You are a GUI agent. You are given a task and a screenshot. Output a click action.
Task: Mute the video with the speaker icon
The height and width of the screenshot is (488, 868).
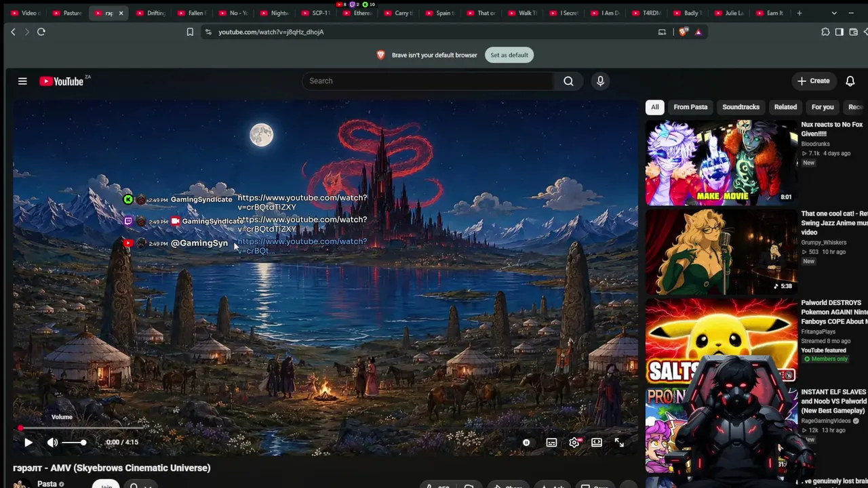tap(52, 443)
